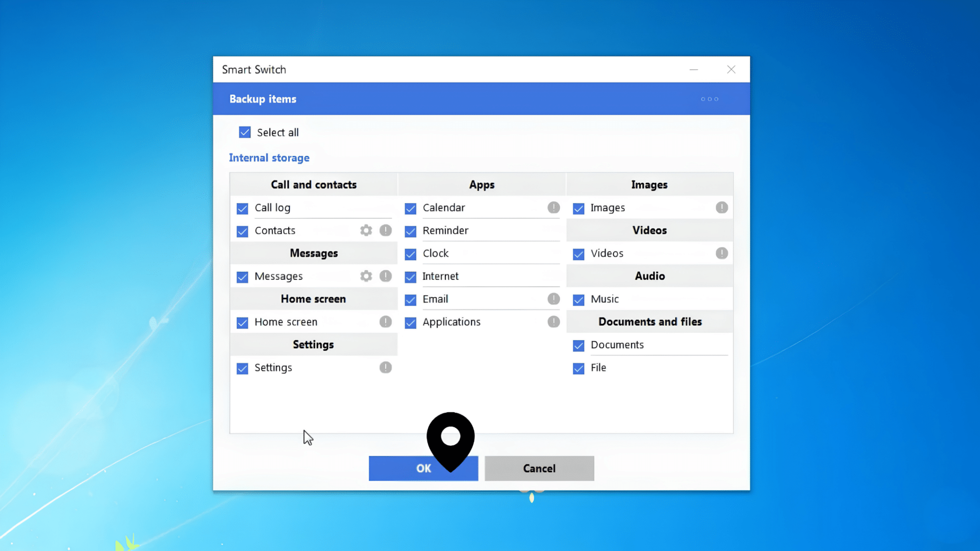Click the info icon next to Messages
980x551 pixels.
click(x=386, y=276)
